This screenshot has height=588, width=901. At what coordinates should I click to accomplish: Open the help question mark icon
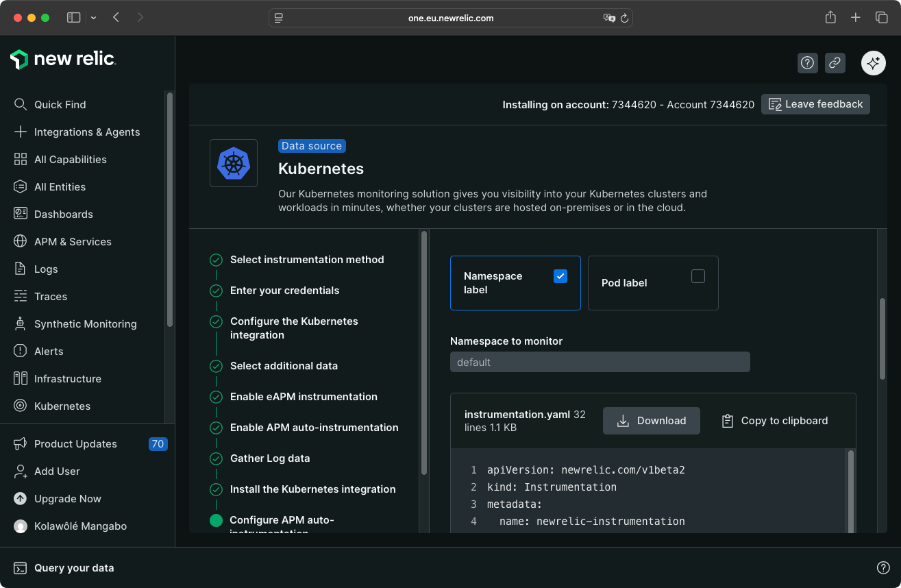[x=807, y=62]
